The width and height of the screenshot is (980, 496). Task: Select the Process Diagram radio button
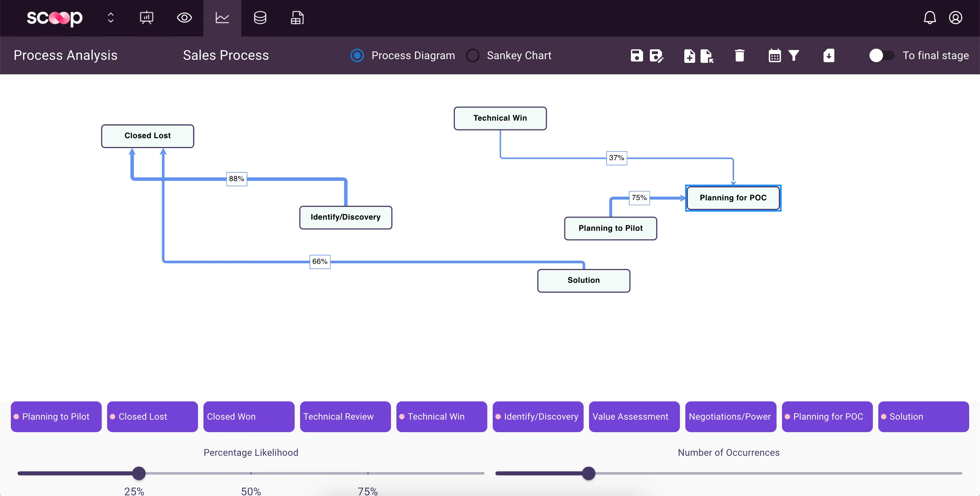[357, 55]
